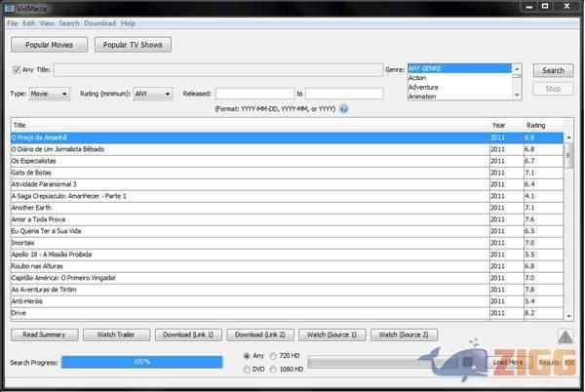
Task: Open the Download menu
Action: [99, 22]
